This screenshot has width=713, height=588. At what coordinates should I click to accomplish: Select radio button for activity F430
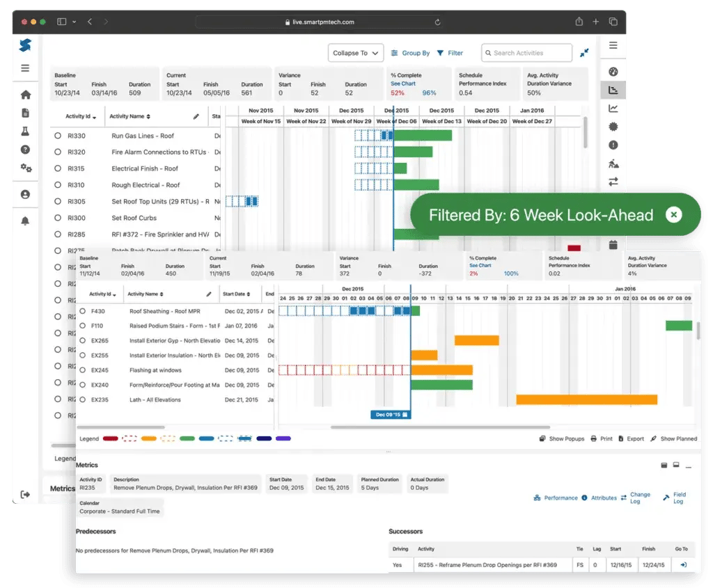(x=83, y=312)
